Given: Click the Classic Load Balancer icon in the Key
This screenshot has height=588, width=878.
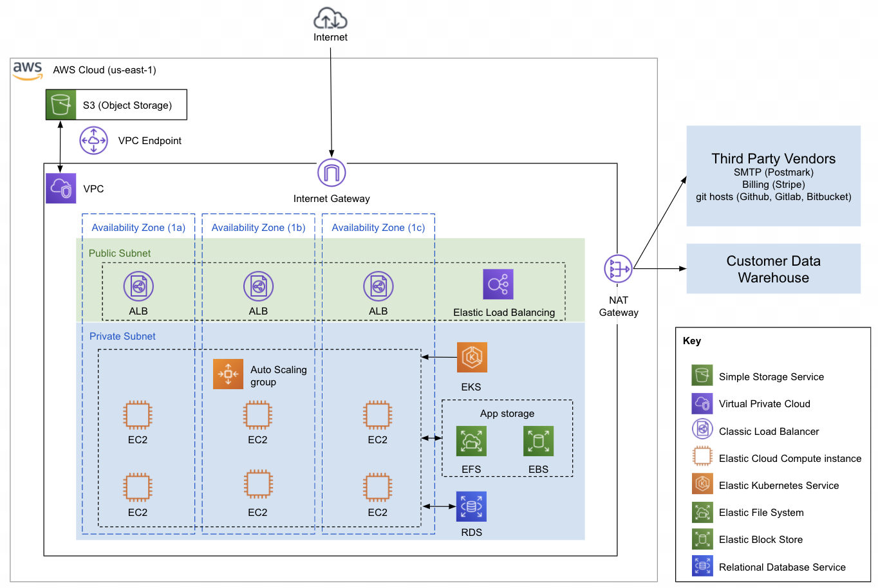Looking at the screenshot, I should pos(702,429).
